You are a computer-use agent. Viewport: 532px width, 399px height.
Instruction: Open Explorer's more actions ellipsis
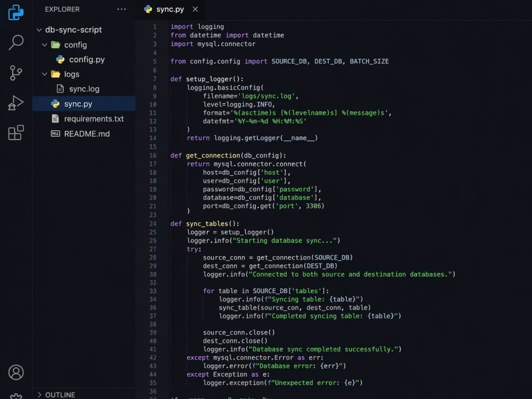point(121,10)
